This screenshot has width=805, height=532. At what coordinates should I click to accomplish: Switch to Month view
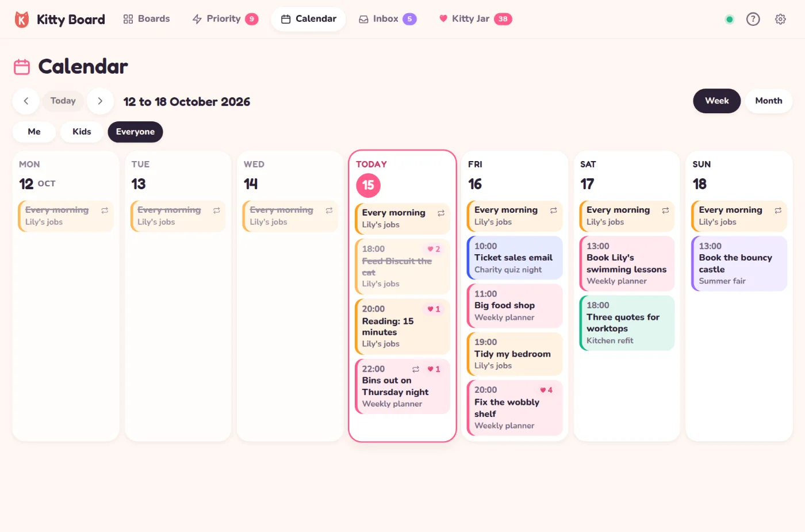(x=769, y=101)
